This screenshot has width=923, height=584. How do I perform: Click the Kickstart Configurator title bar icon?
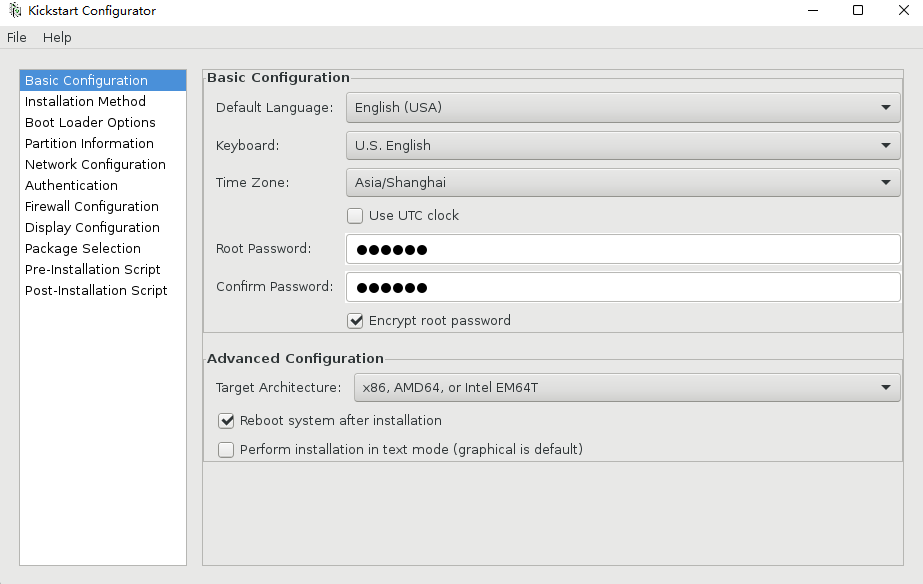click(x=15, y=11)
